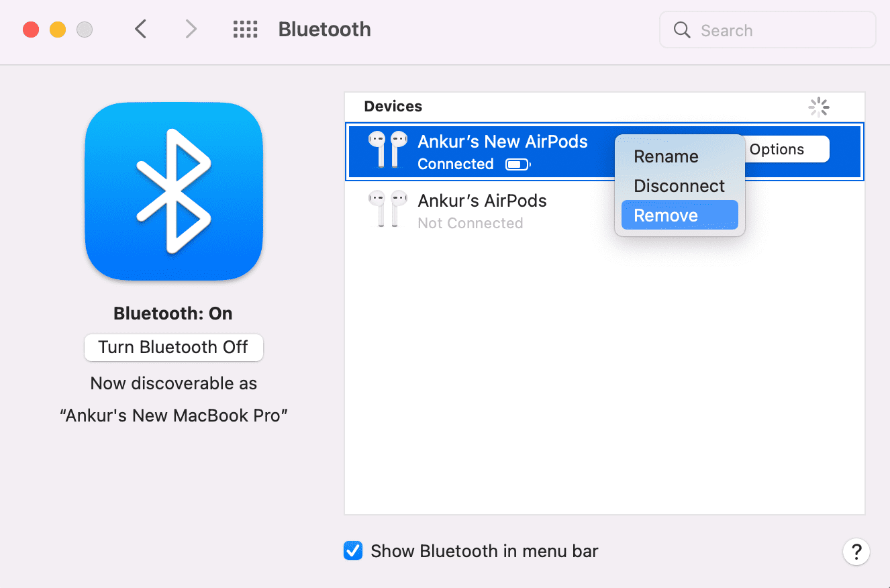The image size is (890, 588).
Task: Click the spinning search indicator in Devices
Action: pos(819,107)
